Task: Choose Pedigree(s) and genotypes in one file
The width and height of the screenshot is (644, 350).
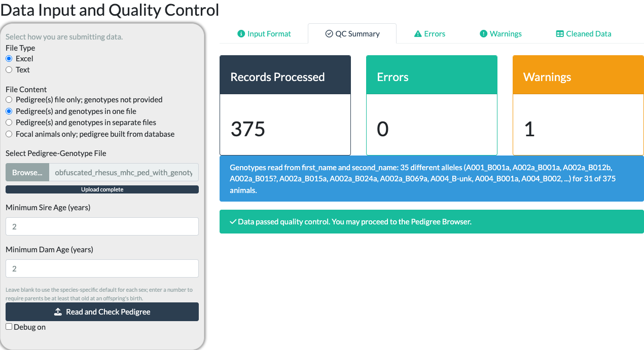Action: (9, 111)
